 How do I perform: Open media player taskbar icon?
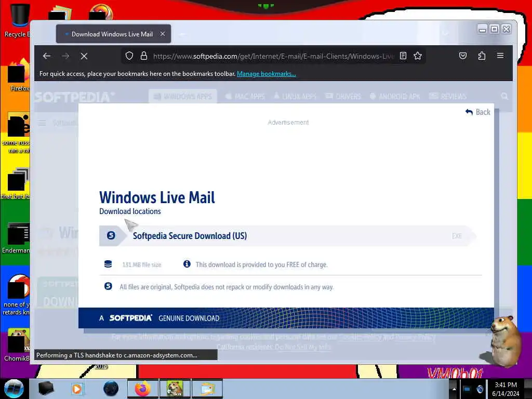77,389
